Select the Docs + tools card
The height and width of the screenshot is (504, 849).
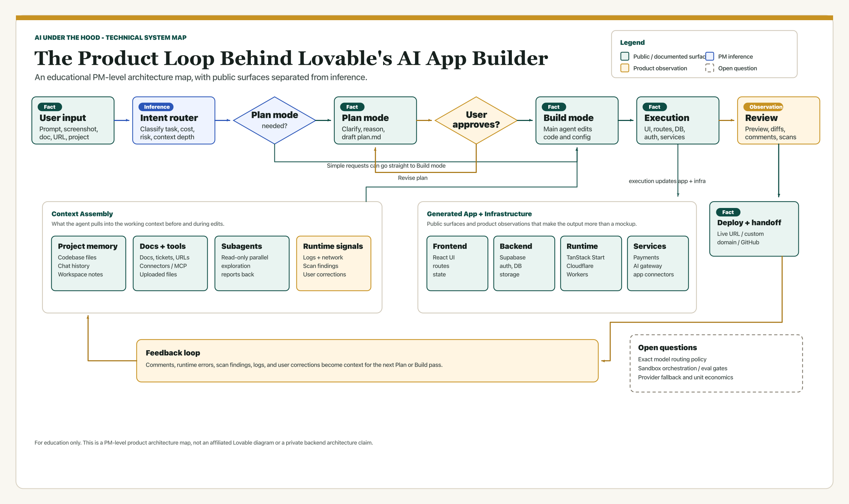click(170, 263)
